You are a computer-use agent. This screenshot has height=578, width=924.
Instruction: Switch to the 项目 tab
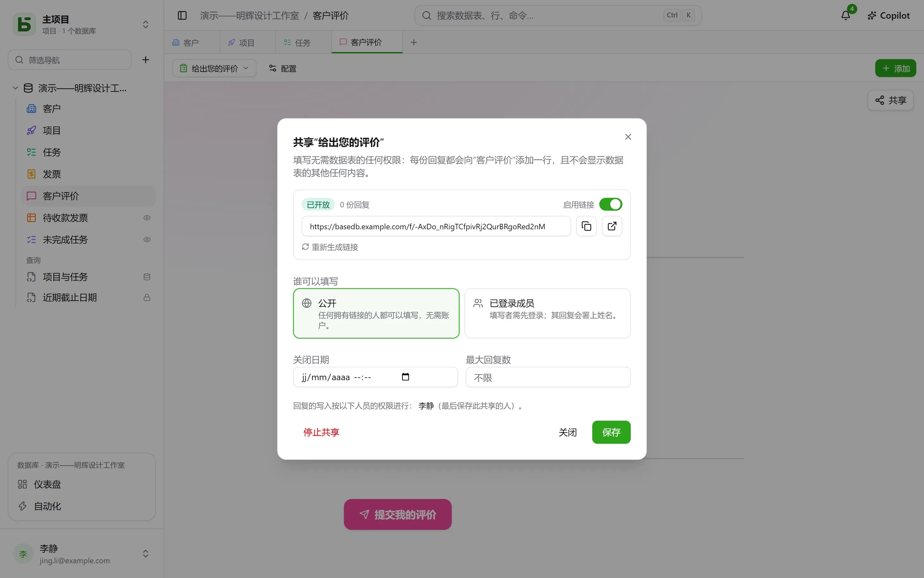[247, 42]
